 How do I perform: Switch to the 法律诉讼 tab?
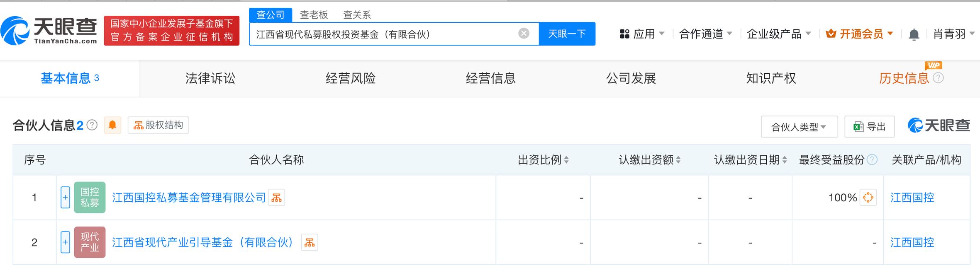[x=210, y=78]
